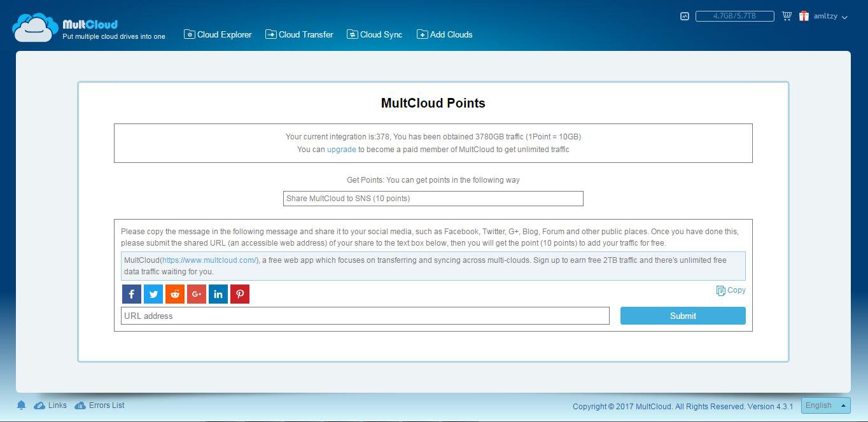Click the upgrade link
Screen dimensions: 868x422
click(x=342, y=150)
